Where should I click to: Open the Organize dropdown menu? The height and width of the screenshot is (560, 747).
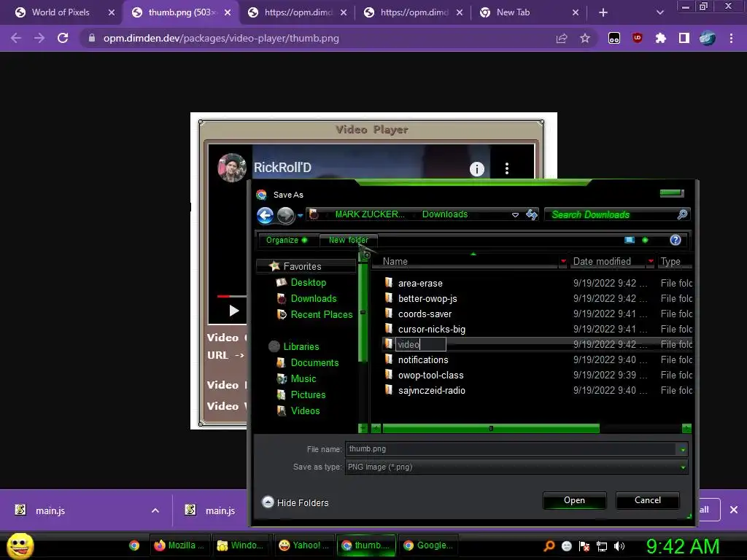(x=286, y=240)
